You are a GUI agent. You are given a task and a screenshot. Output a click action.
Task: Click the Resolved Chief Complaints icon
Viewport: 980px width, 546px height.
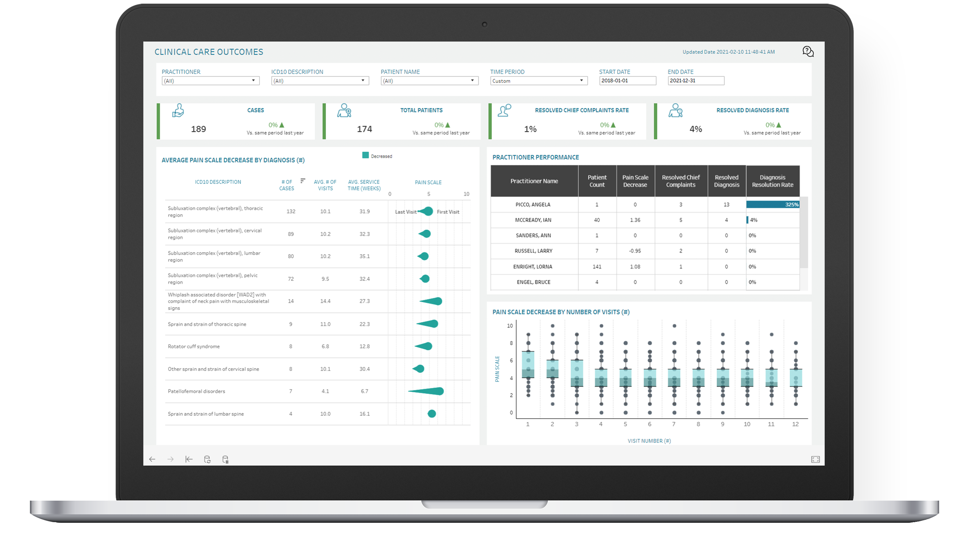(x=505, y=110)
